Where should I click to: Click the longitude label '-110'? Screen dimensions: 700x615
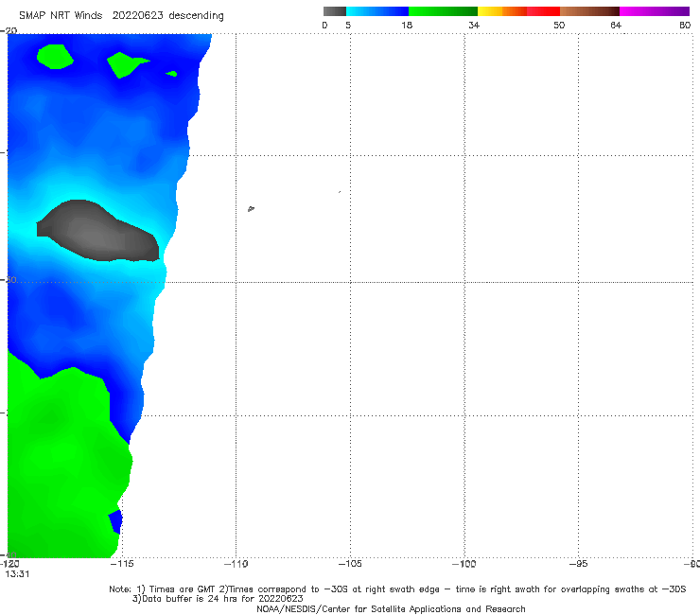point(236,564)
